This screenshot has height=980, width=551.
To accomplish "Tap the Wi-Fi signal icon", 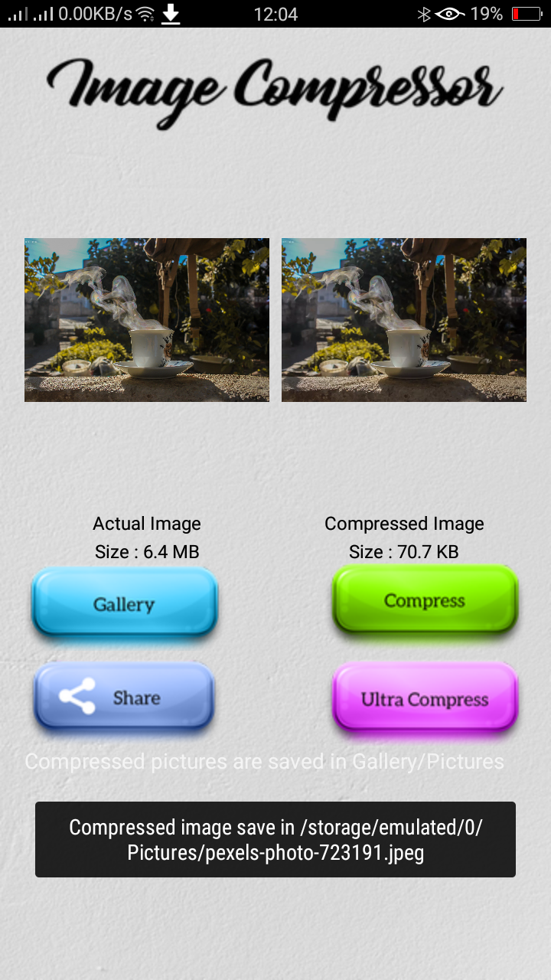I will pyautogui.click(x=145, y=14).
